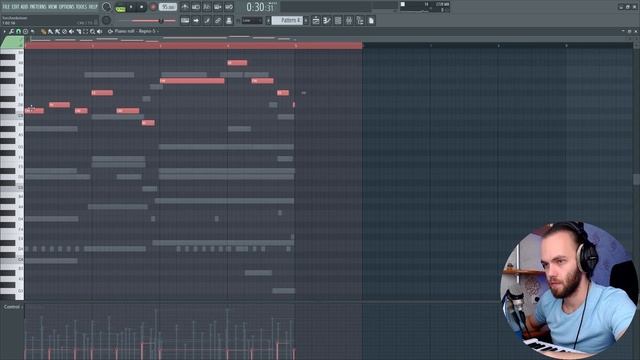Open the PATTERNS menu
The image size is (640, 360).
coord(38,7)
